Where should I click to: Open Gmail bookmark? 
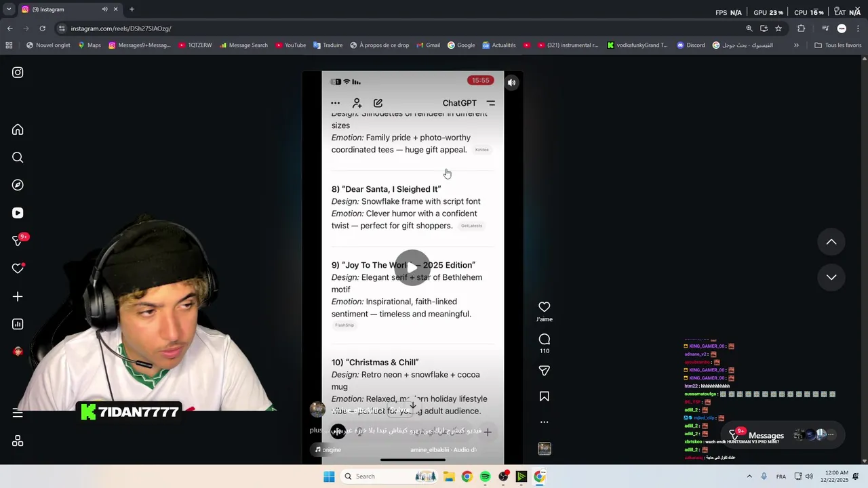[428, 45]
